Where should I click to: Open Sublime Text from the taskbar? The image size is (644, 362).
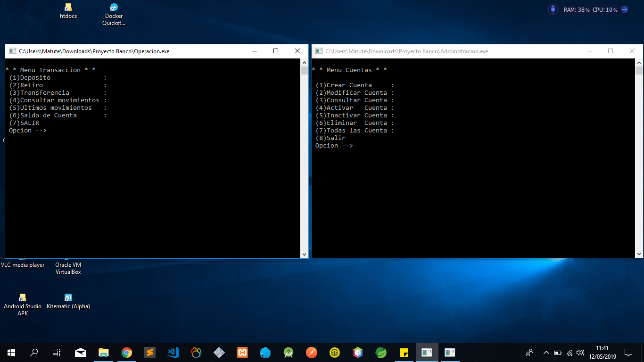click(x=150, y=353)
